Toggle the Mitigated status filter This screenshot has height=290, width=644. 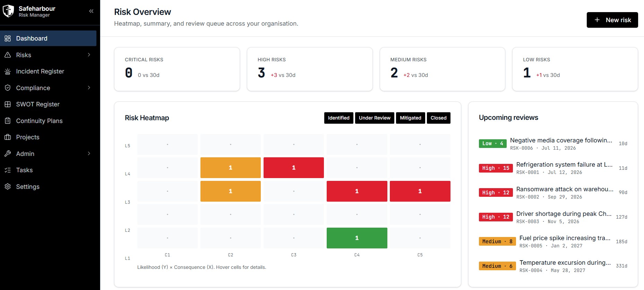pyautogui.click(x=411, y=118)
